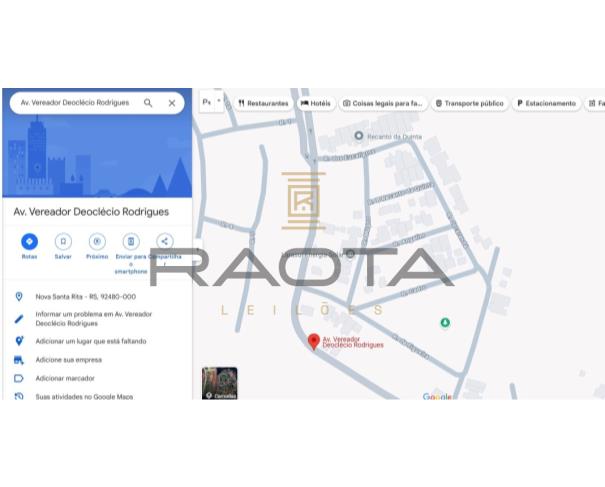Collapse the side panel with the arrow tab
The image size is (605, 487).
pos(198,249)
